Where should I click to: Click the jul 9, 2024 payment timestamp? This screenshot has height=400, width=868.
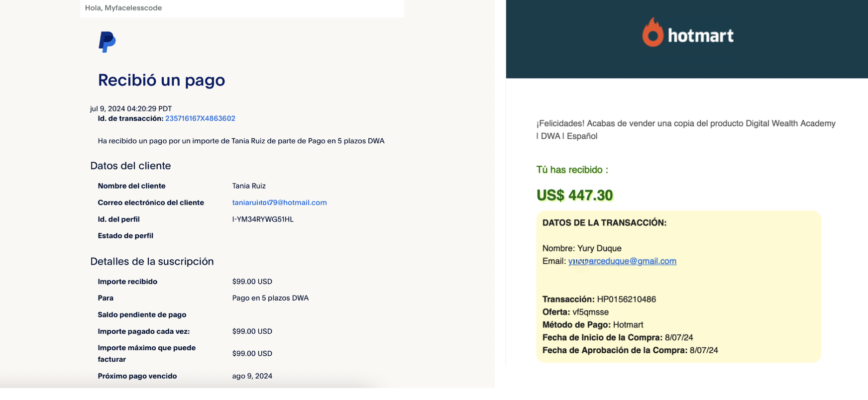click(131, 108)
